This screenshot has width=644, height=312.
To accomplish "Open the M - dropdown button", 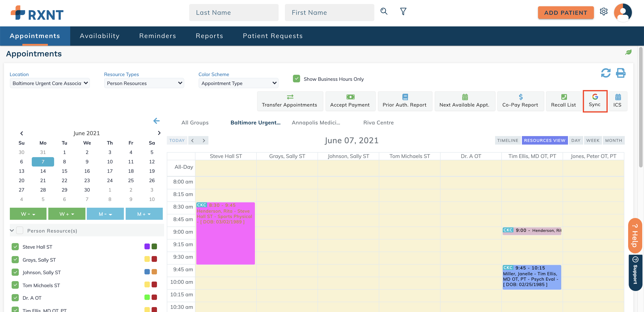I will tap(105, 214).
